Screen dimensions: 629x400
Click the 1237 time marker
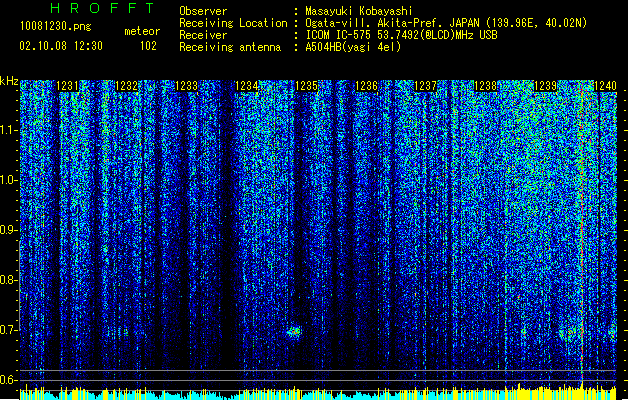(x=426, y=86)
